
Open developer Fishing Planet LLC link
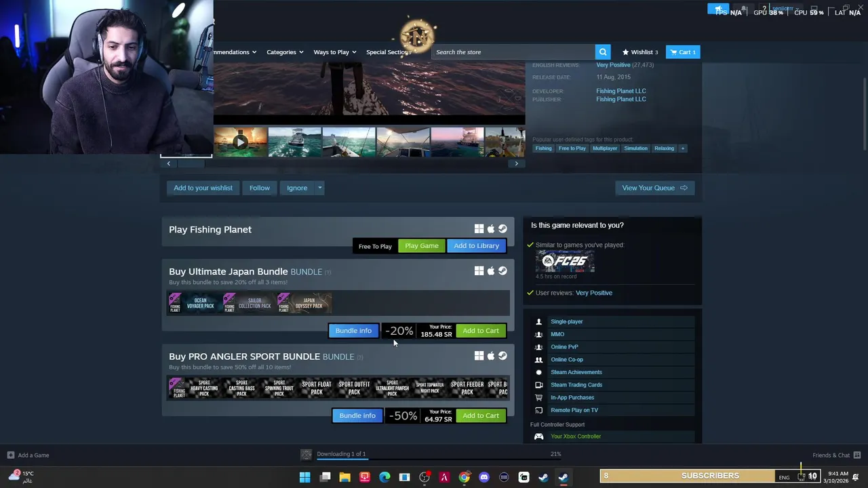[621, 91]
